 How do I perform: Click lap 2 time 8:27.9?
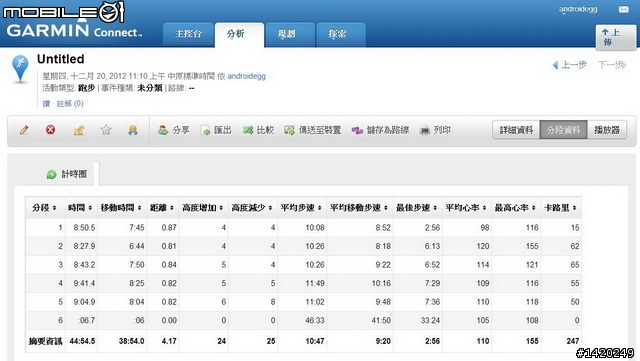84,246
